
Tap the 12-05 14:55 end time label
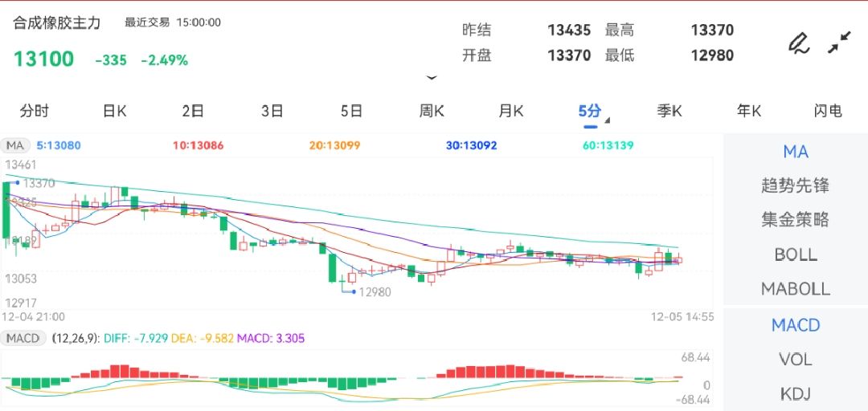(682, 317)
